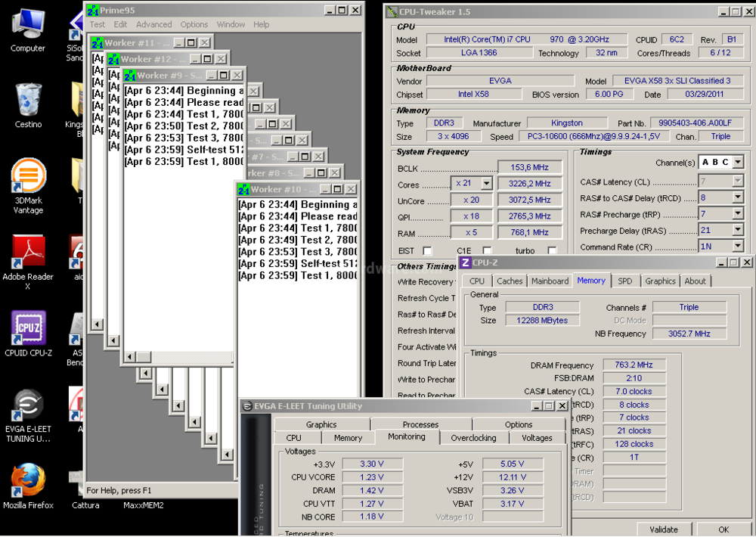Open the About tab in CPU-Z
This screenshot has width=756, height=537.
[696, 281]
